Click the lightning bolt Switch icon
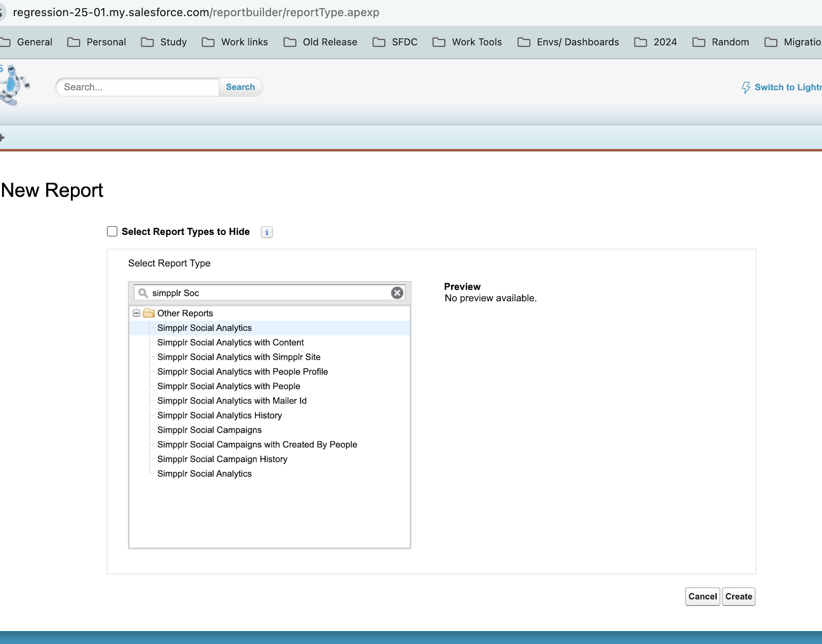Screen dimensions: 822x644 746,87
